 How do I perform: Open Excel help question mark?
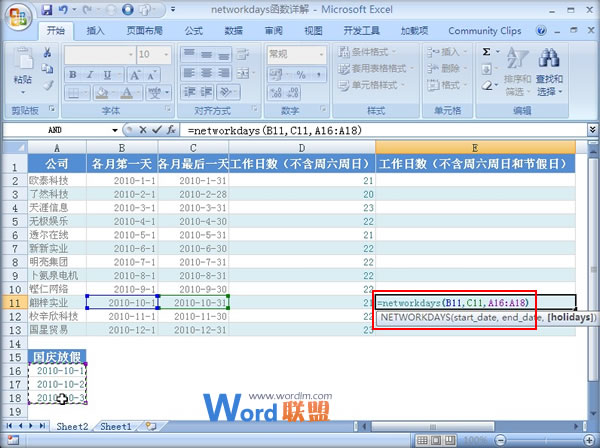pyautogui.click(x=541, y=31)
